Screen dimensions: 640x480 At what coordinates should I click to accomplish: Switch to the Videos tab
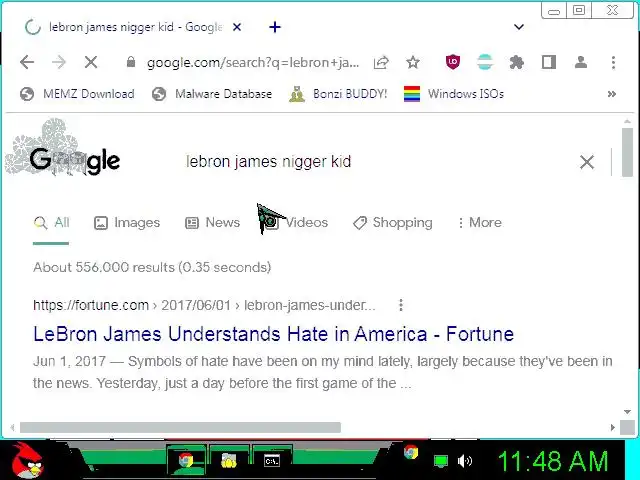(295, 223)
